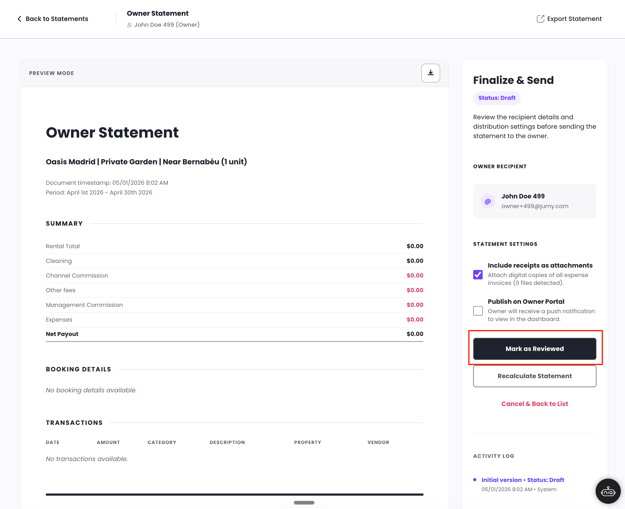Screen dimensions: 625x509
Task: Open the chatbot assistant icon
Action: (608, 491)
